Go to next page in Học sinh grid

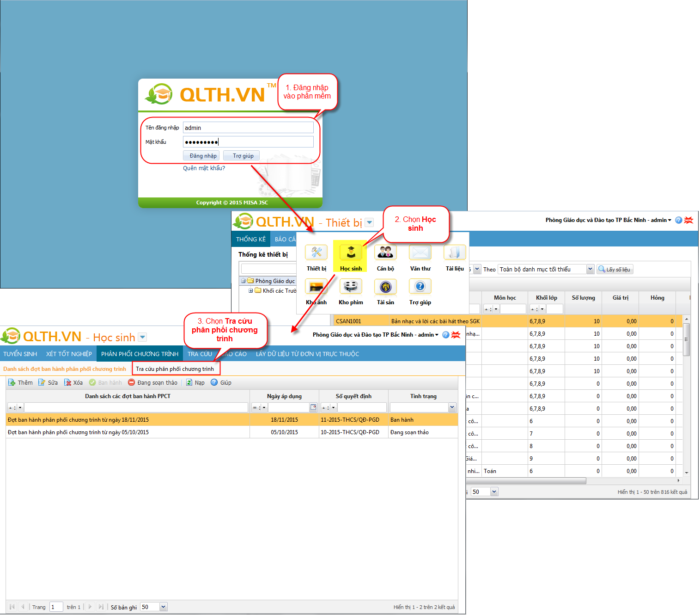click(x=90, y=607)
